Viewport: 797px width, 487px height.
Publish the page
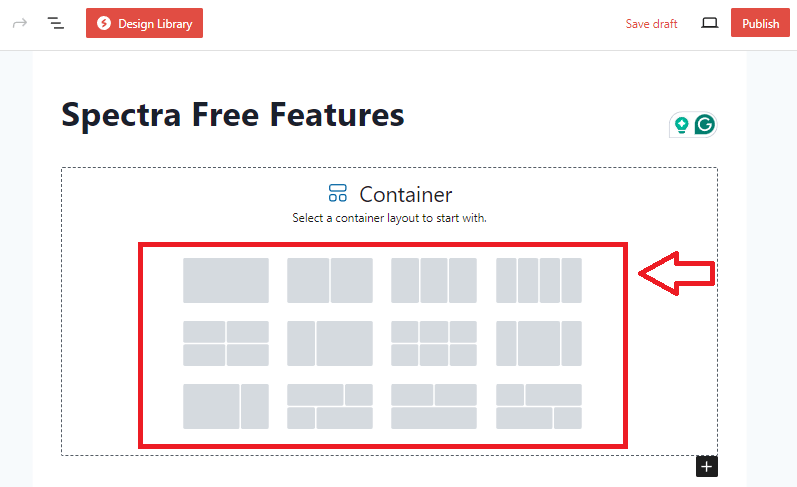pyautogui.click(x=760, y=23)
